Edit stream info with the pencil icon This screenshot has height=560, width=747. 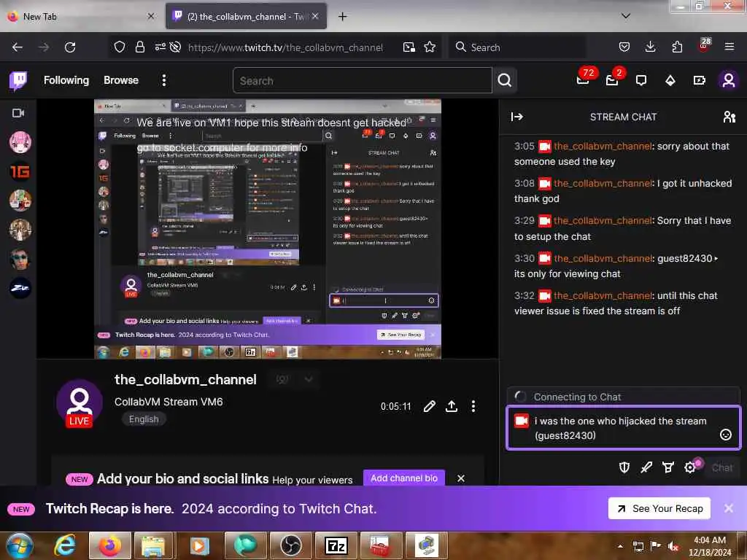[x=429, y=406]
